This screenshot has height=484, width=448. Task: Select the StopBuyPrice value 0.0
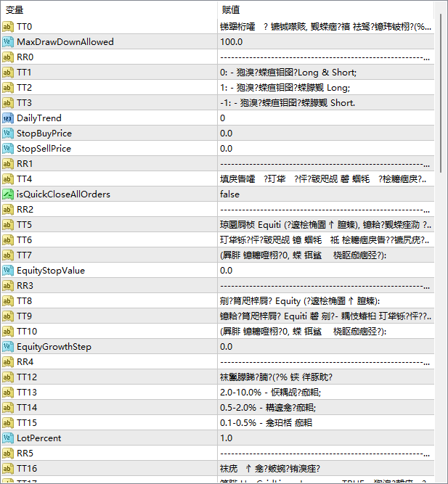[x=226, y=134]
